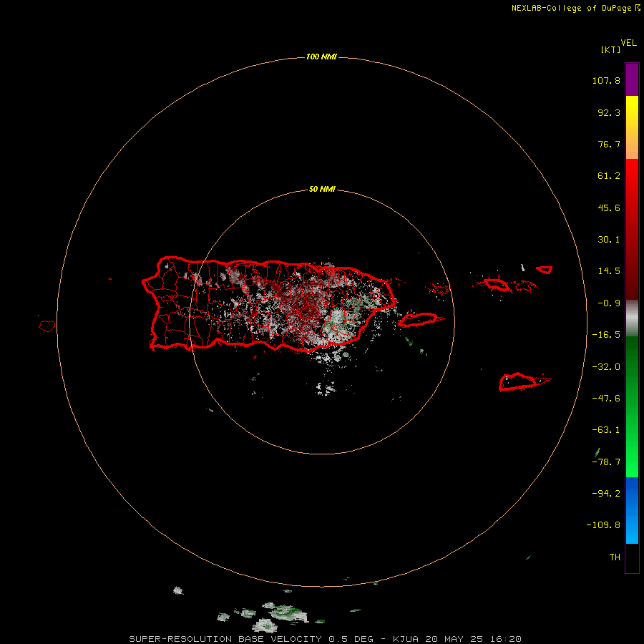Click the 50 NMI range ring label

coord(322,189)
